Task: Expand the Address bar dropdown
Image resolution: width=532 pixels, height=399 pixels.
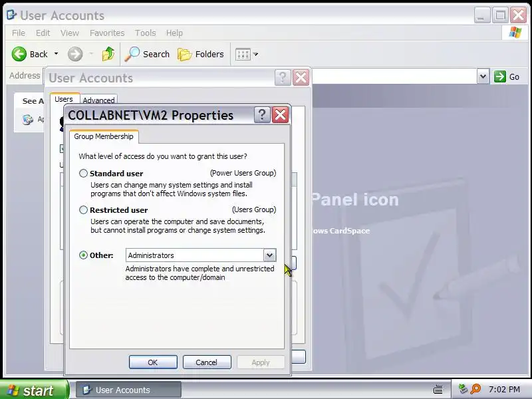Action: tap(483, 76)
